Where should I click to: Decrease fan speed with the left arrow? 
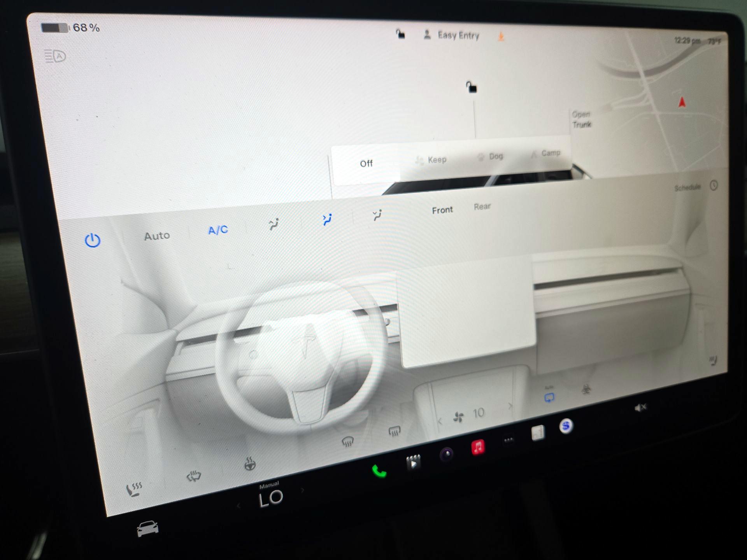(x=440, y=421)
